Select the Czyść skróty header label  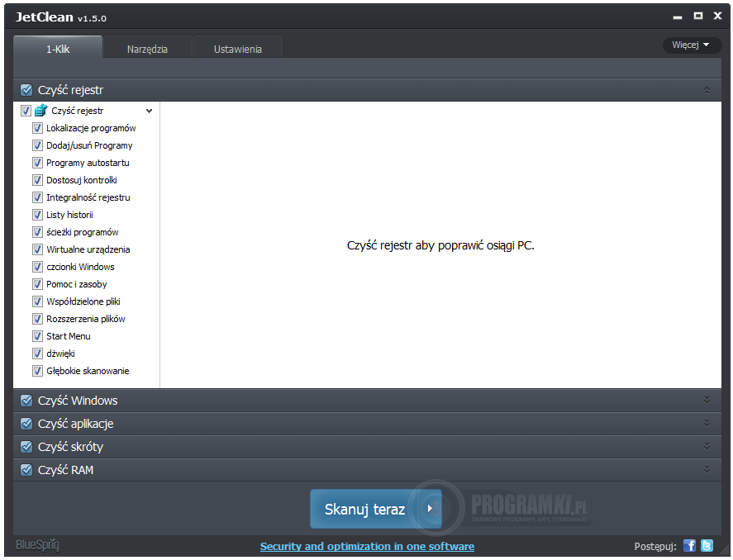[70, 447]
